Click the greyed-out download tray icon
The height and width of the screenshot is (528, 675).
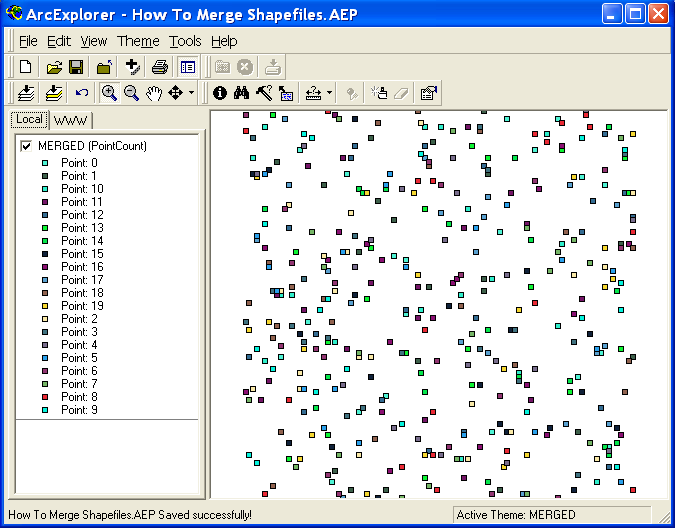273,67
